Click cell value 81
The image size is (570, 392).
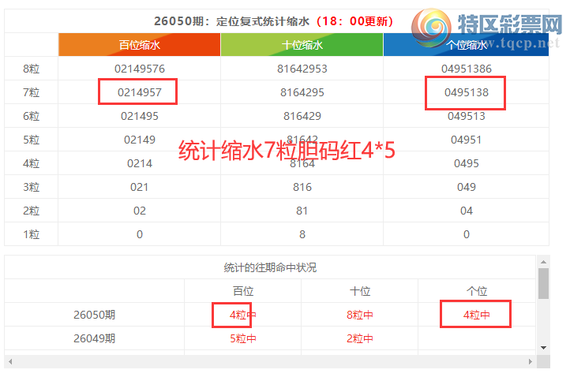point(302,211)
